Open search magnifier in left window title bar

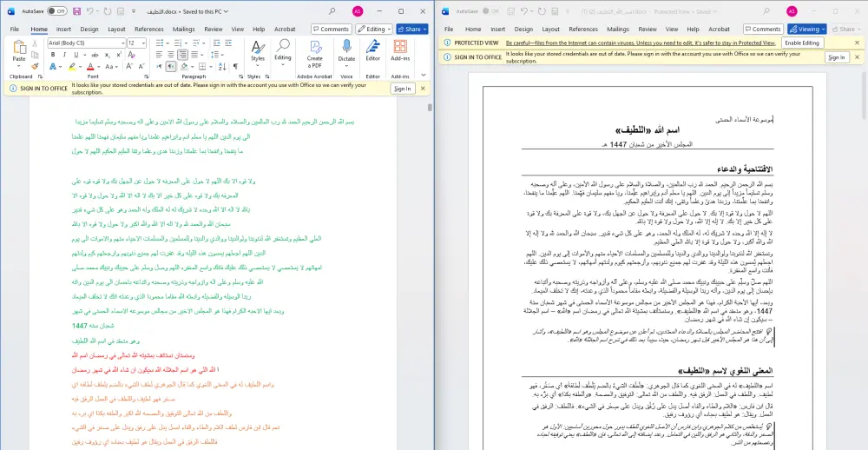point(332,11)
